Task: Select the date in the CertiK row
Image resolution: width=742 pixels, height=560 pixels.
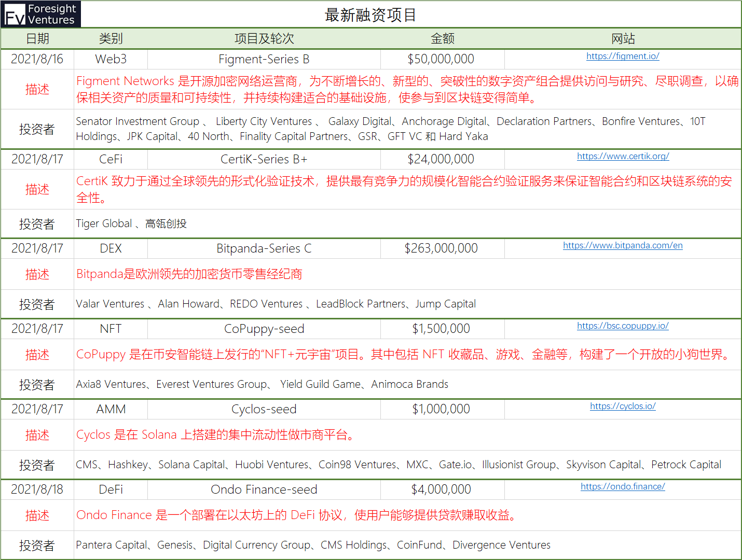Action: pos(37,159)
